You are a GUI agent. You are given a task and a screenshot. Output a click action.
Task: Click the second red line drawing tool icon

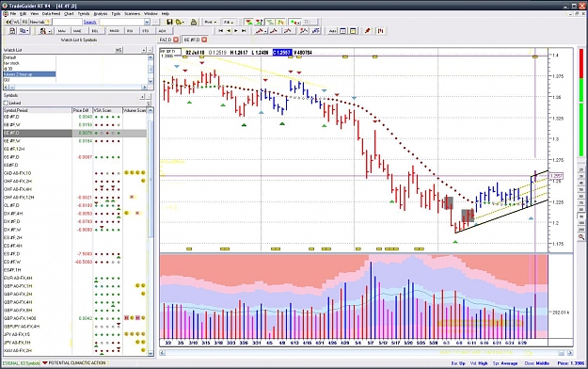pos(274,31)
